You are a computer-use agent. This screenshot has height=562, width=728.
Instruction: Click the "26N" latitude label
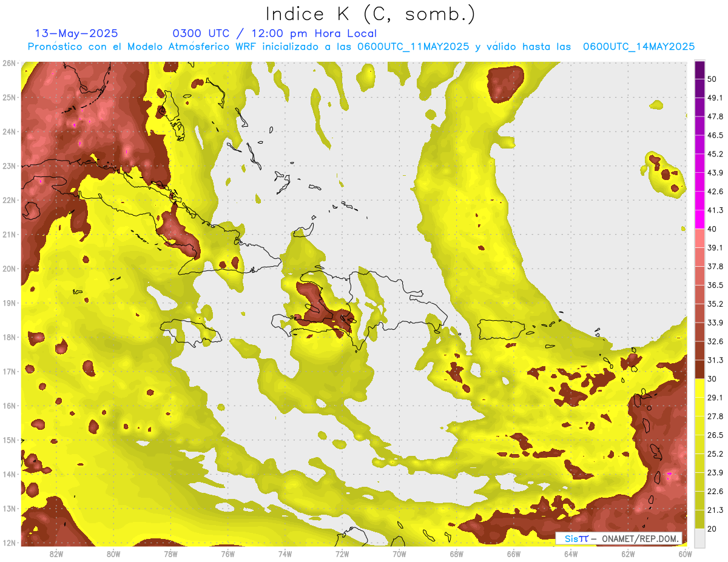[8, 63]
